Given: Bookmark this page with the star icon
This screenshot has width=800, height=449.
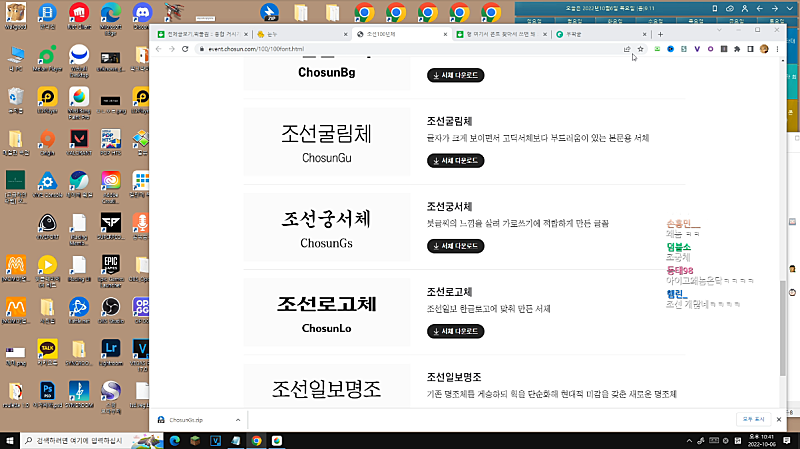Looking at the screenshot, I should (640, 49).
